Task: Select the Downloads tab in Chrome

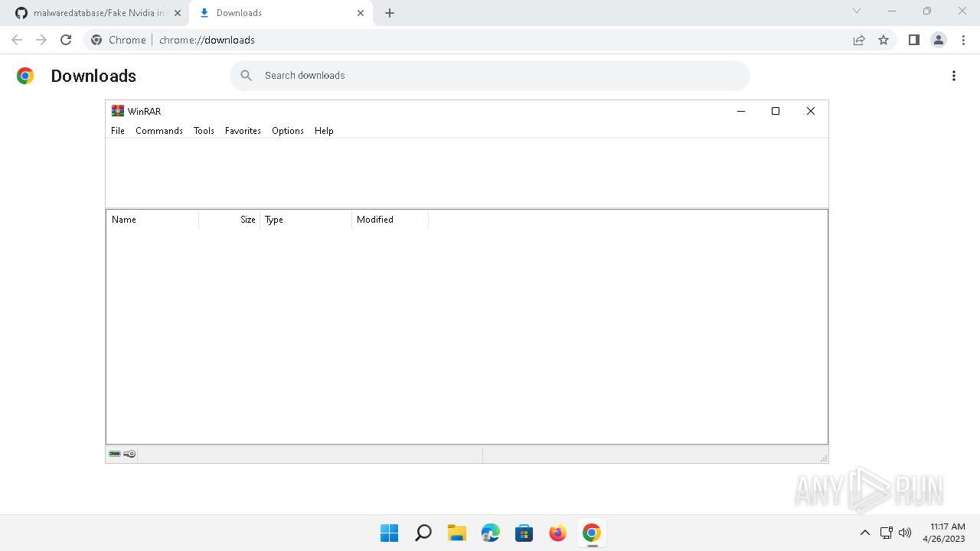Action: pos(279,13)
